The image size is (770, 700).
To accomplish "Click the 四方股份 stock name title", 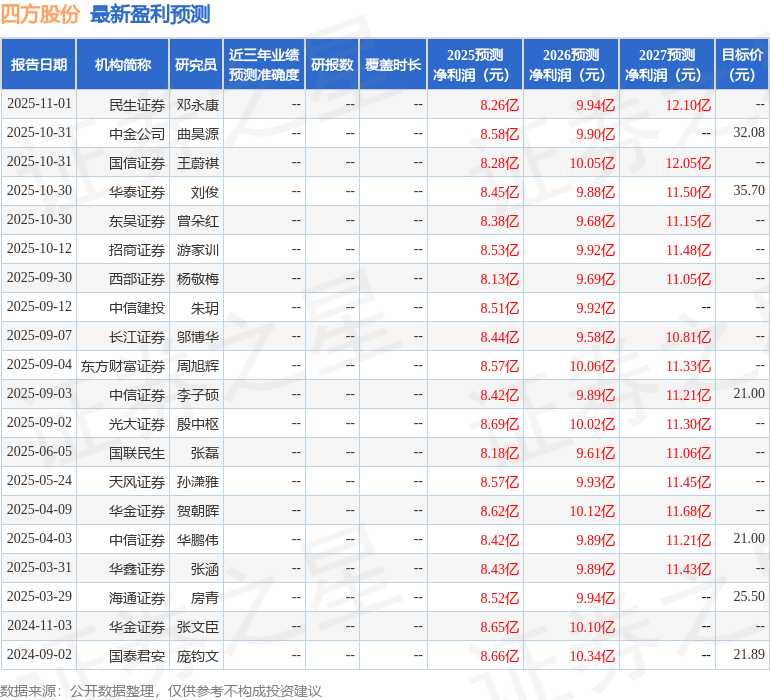I will (41, 14).
